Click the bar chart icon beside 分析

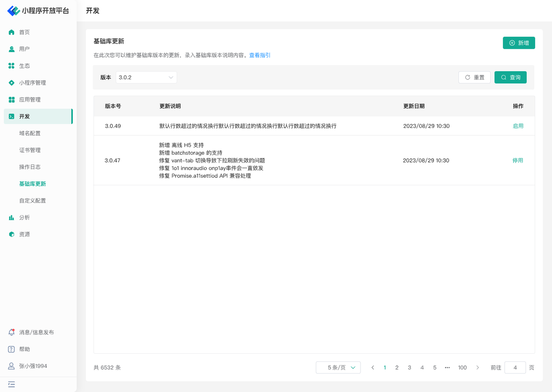click(12, 218)
